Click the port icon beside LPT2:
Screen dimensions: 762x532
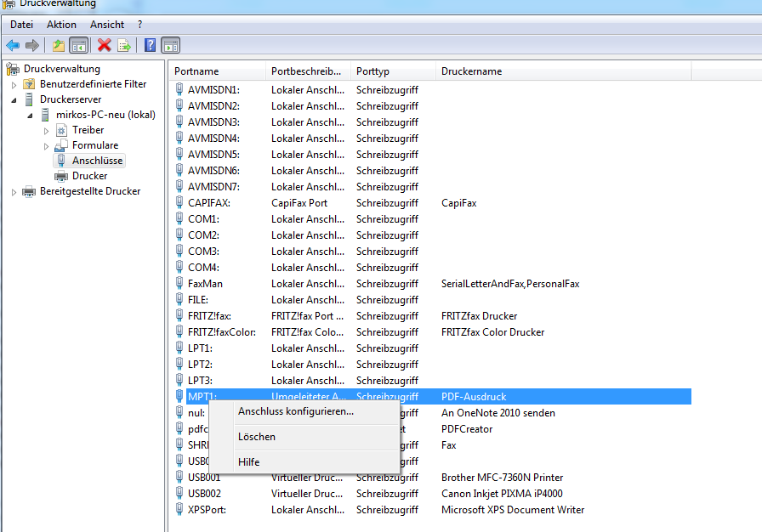179,364
